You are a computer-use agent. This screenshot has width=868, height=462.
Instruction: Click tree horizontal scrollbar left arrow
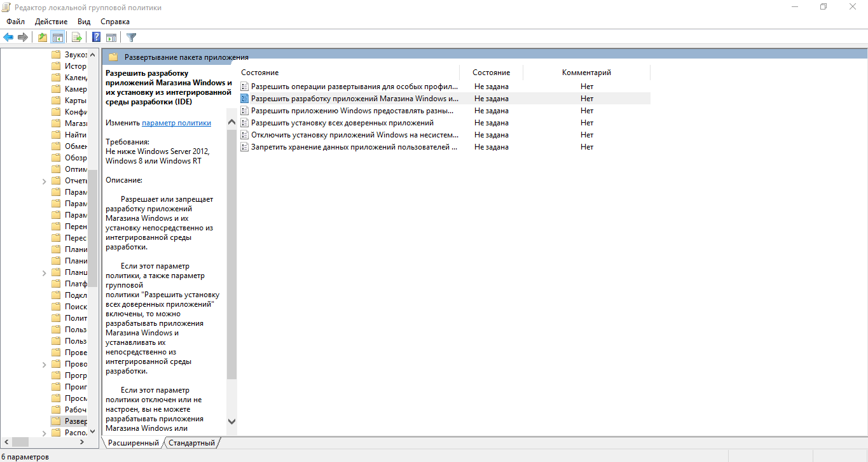pyautogui.click(x=6, y=442)
